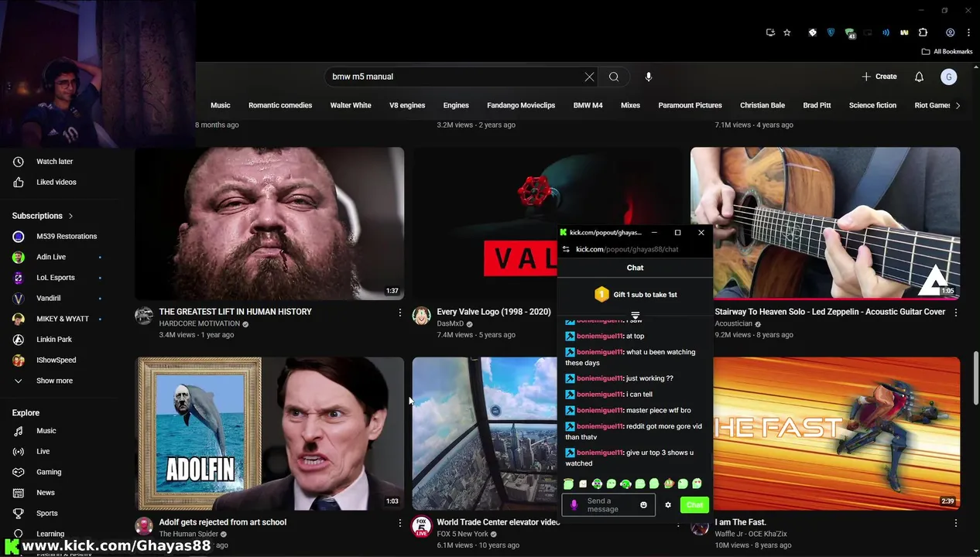The height and width of the screenshot is (557, 980).
Task: Select the Music filter chip
Action: [x=221, y=105]
